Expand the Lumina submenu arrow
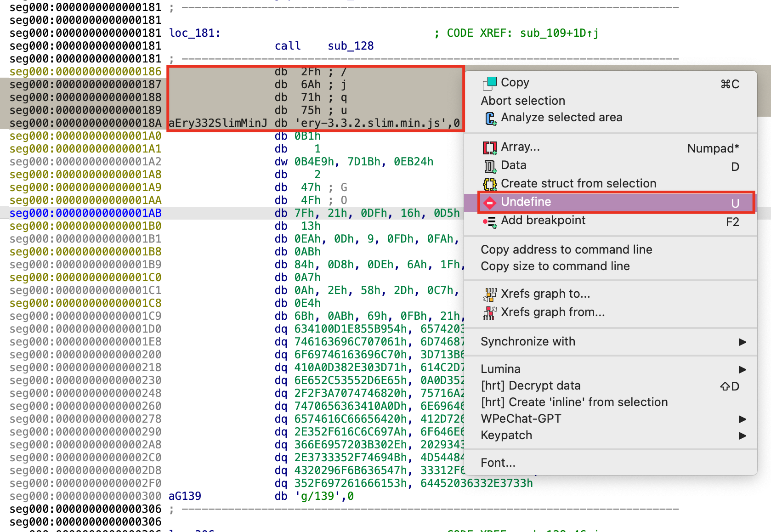Image resolution: width=771 pixels, height=532 pixels. [742, 369]
